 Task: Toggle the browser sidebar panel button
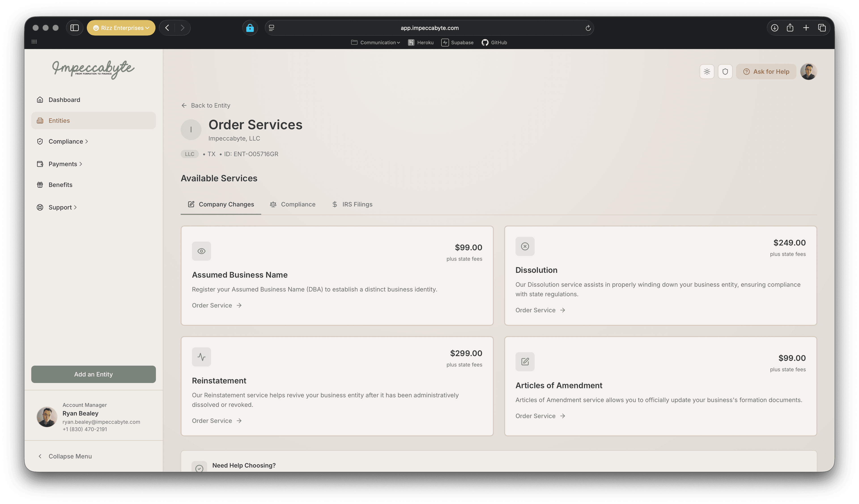tap(74, 28)
